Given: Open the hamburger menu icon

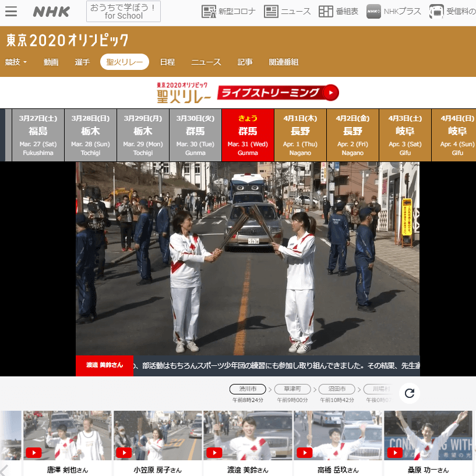Looking at the screenshot, I should point(10,11).
